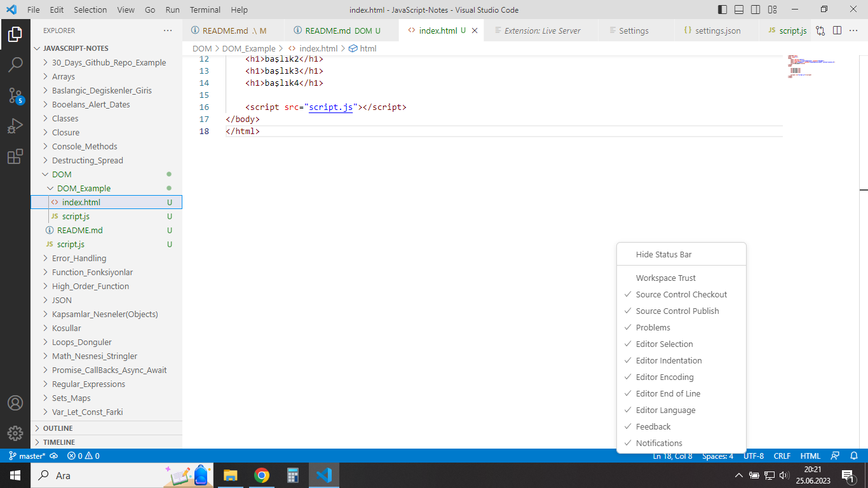Click the code minimap preview
The height and width of the screenshot is (488, 868).
pos(811,66)
